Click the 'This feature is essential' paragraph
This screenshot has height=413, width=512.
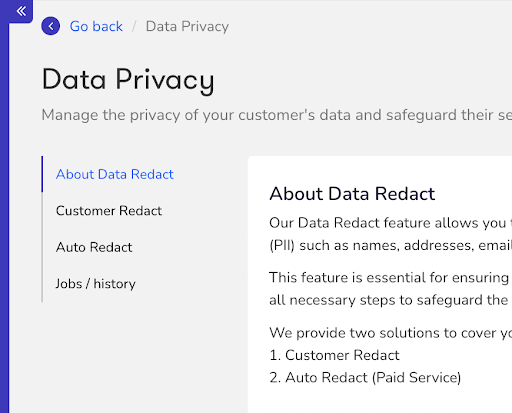pos(391,277)
